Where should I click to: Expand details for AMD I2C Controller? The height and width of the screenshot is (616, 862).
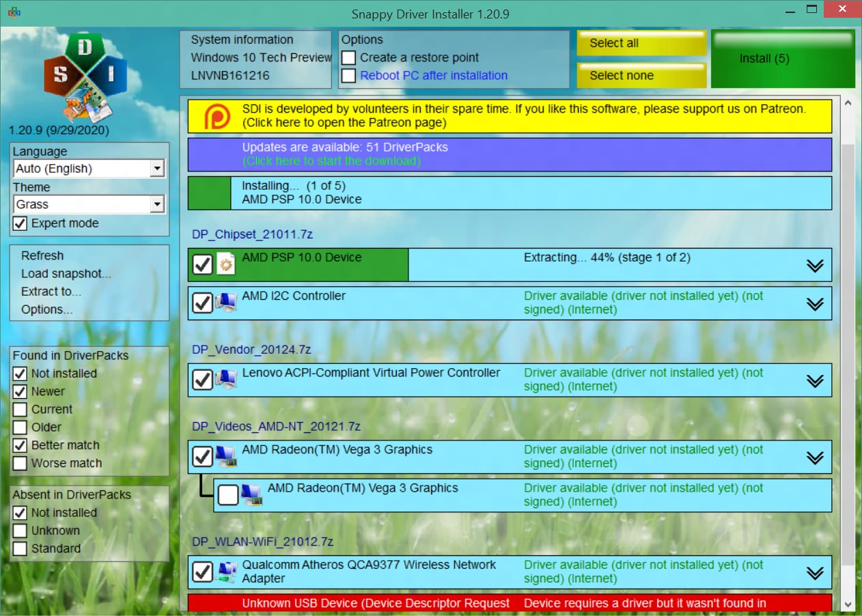coord(815,304)
